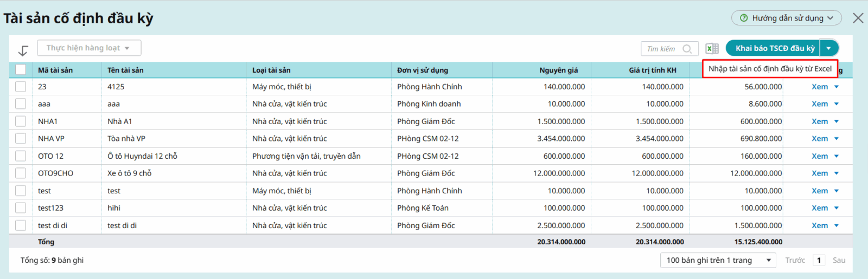Click the search magnifier icon
The image size is (868, 279).
[687, 49]
